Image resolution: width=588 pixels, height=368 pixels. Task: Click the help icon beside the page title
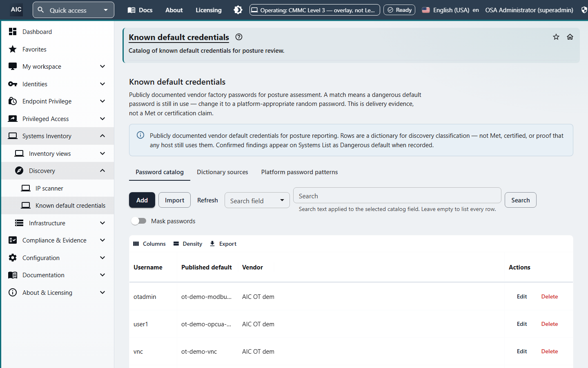coord(239,37)
